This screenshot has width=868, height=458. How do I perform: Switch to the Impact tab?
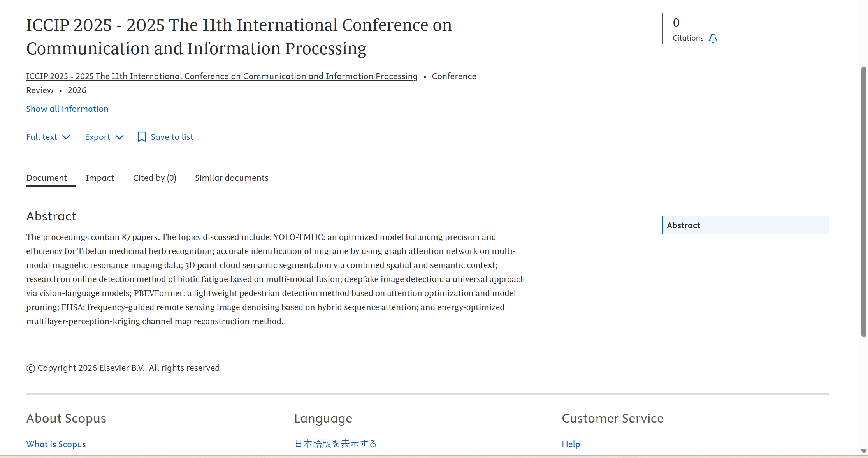pyautogui.click(x=100, y=178)
